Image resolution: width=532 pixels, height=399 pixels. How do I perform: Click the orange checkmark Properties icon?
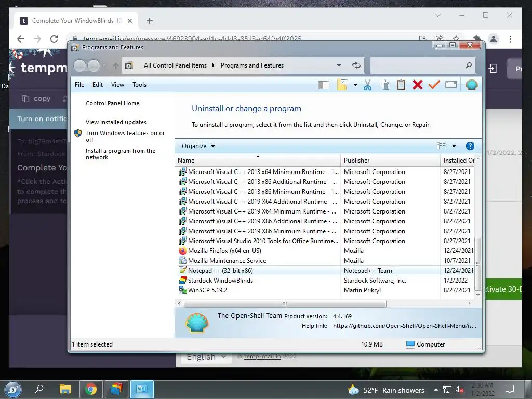[x=434, y=85]
